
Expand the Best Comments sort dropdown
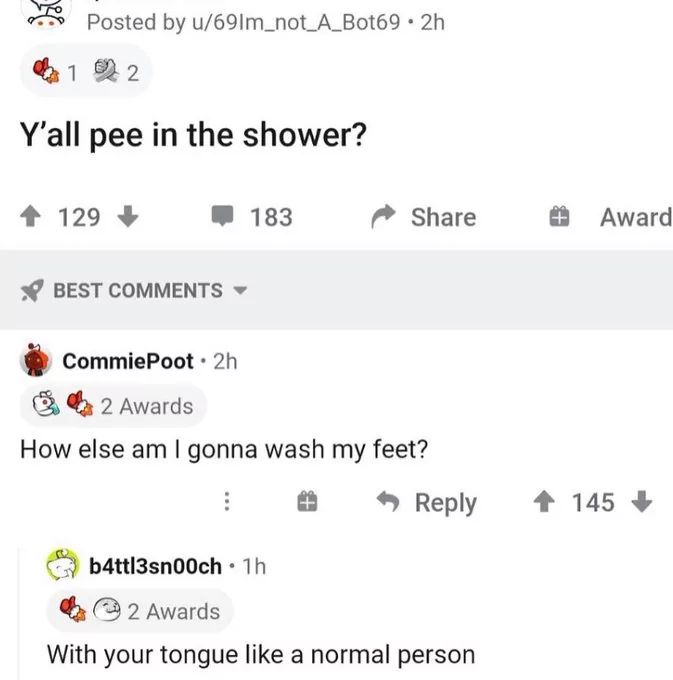[240, 291]
